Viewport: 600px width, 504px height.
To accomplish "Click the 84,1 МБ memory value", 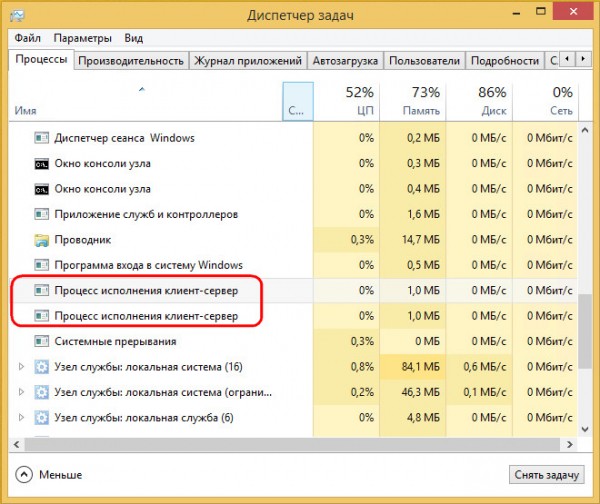I will (421, 367).
